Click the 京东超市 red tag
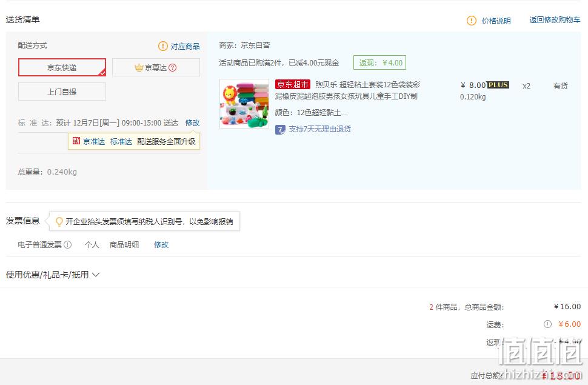This screenshot has width=588, height=385. pyautogui.click(x=293, y=84)
